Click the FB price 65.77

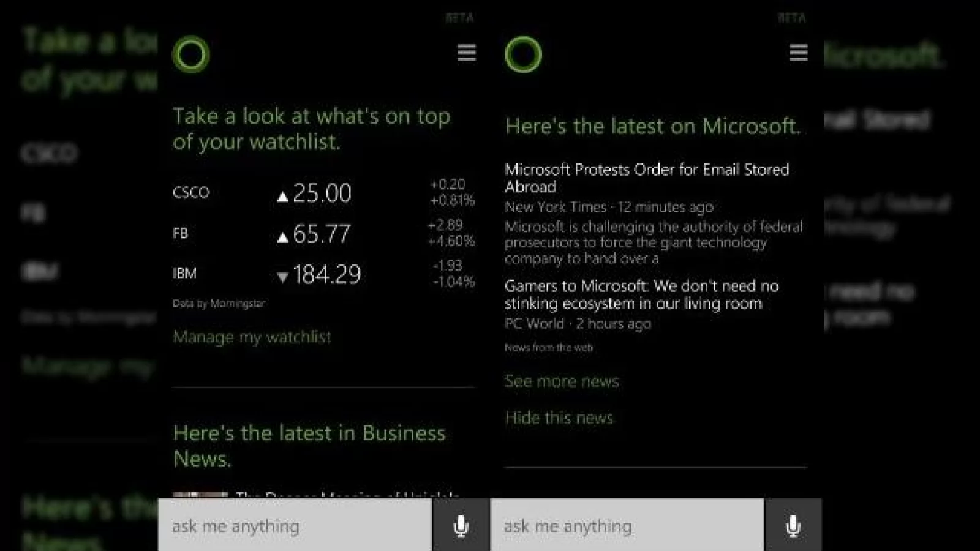(322, 234)
